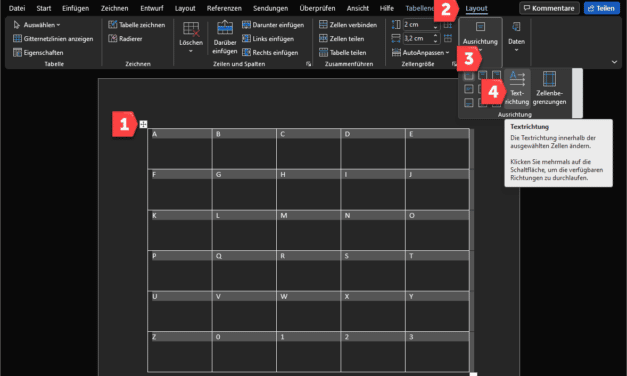627x376 pixels.
Task: Click the table cell containing A
Action: point(180,148)
